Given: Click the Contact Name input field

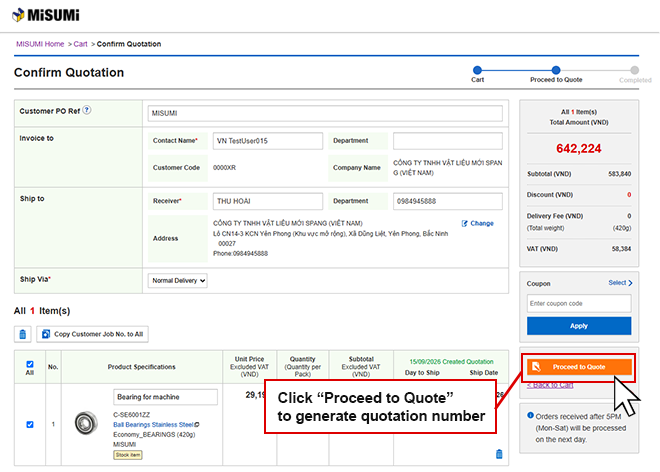Looking at the screenshot, I should [x=268, y=141].
